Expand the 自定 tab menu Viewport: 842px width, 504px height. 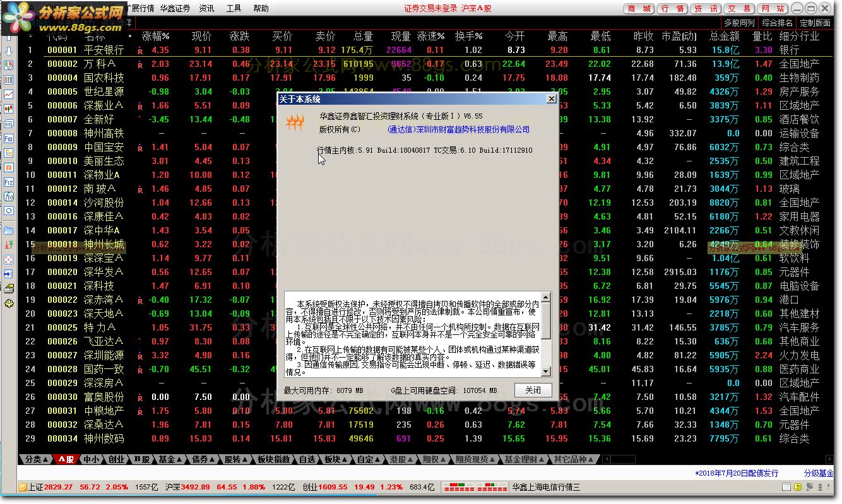369,459
